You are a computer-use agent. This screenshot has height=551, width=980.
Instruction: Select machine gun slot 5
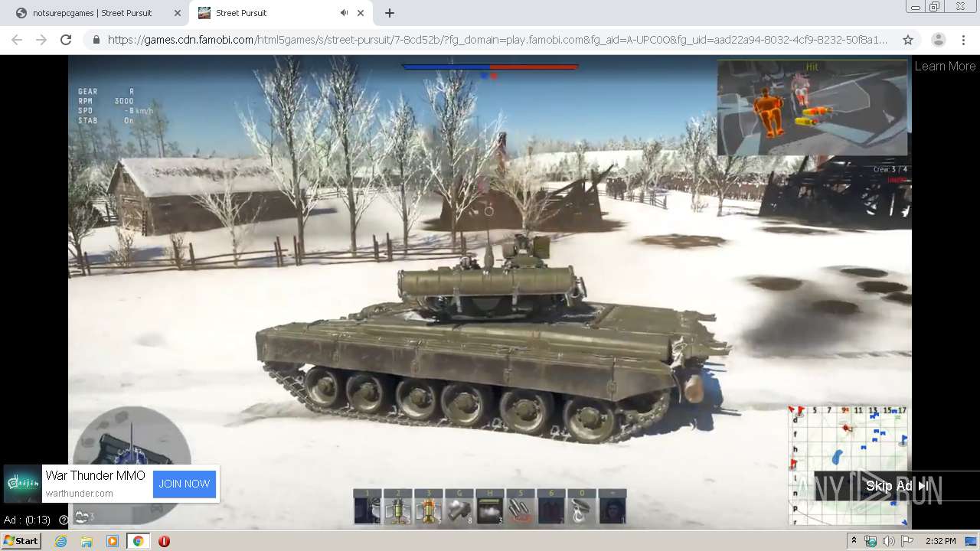tap(521, 507)
